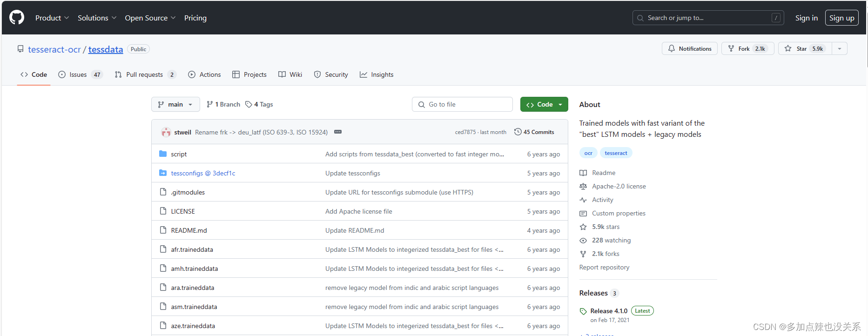Open the star lists dropdown arrow
Viewport: 868px width, 336px height.
pos(840,48)
